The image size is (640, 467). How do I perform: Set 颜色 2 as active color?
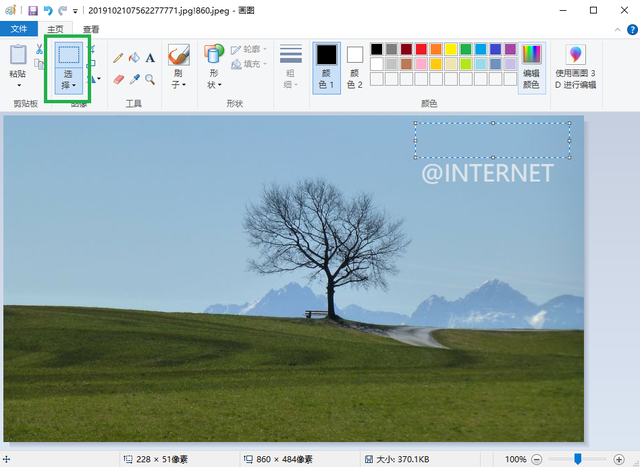click(355, 66)
